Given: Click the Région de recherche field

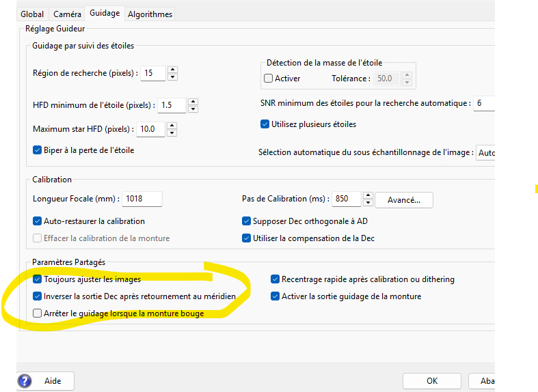Looking at the screenshot, I should 153,73.
